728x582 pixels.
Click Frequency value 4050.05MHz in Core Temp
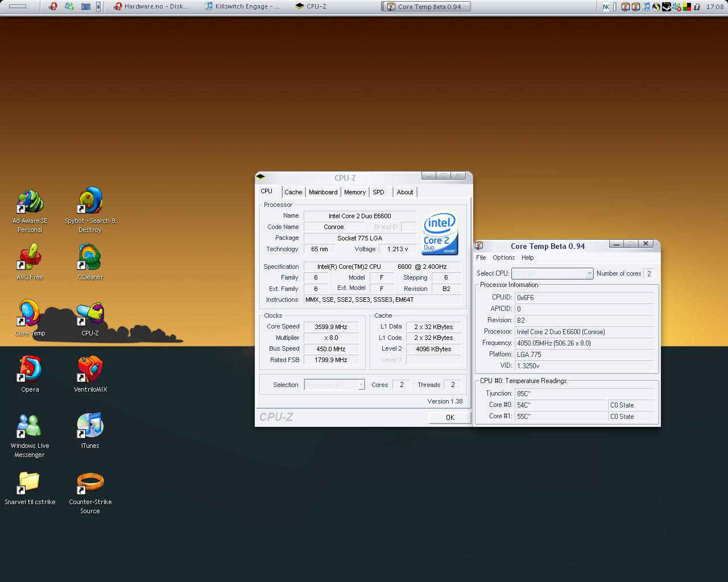pyautogui.click(x=584, y=343)
